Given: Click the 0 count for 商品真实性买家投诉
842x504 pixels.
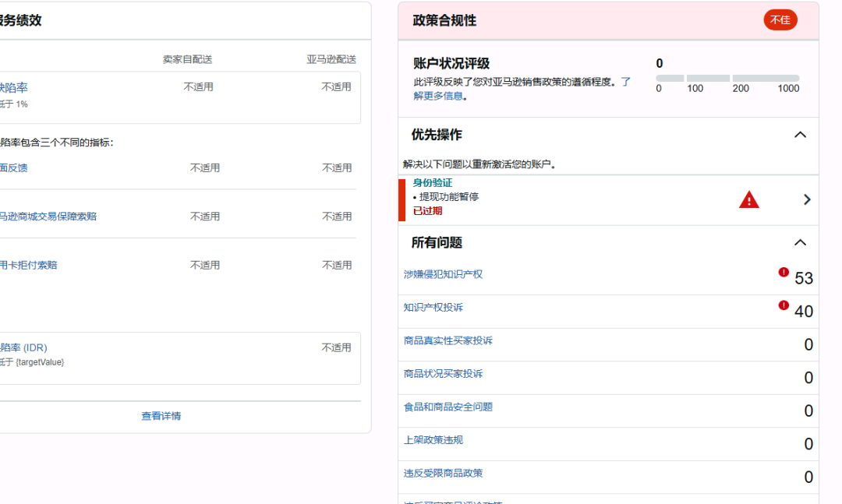Looking at the screenshot, I should [x=808, y=344].
